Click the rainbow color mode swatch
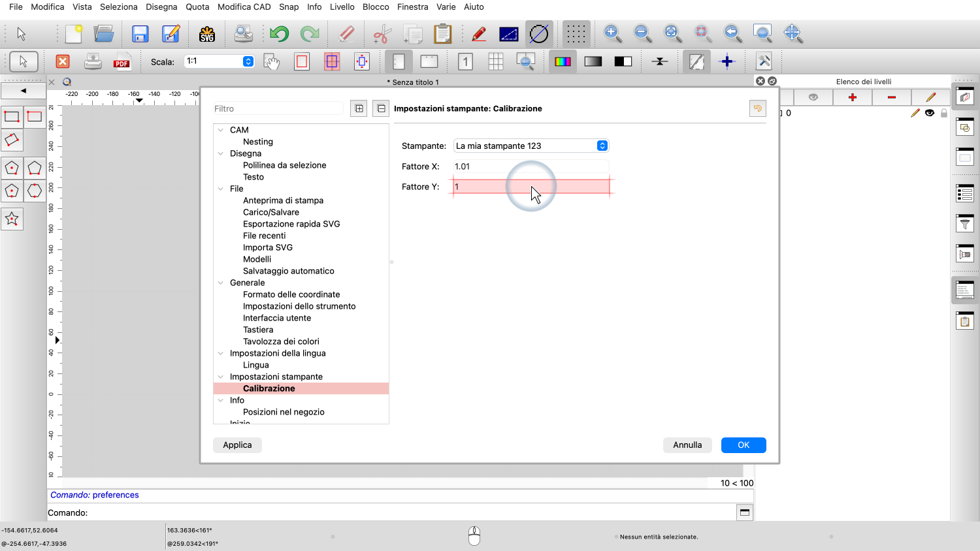 (562, 62)
